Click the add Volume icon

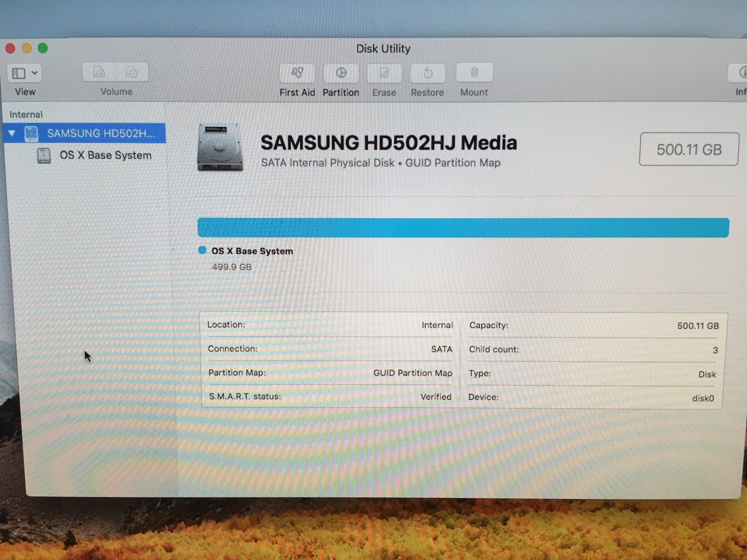99,72
